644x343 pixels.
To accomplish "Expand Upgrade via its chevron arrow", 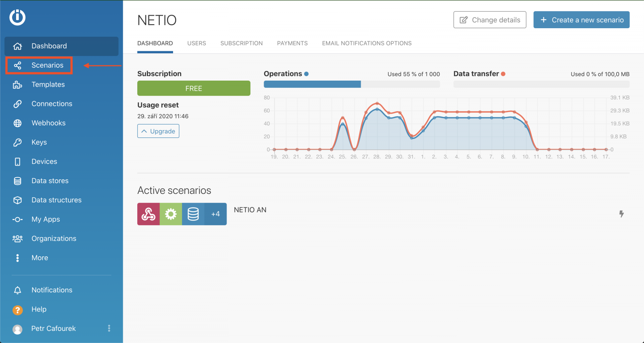I will [144, 131].
